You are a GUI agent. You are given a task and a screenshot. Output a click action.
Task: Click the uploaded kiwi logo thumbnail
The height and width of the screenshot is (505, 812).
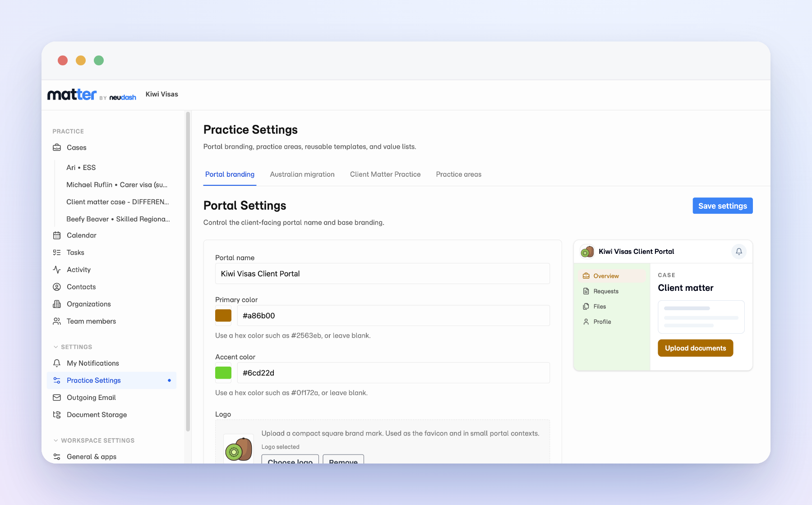click(x=239, y=449)
